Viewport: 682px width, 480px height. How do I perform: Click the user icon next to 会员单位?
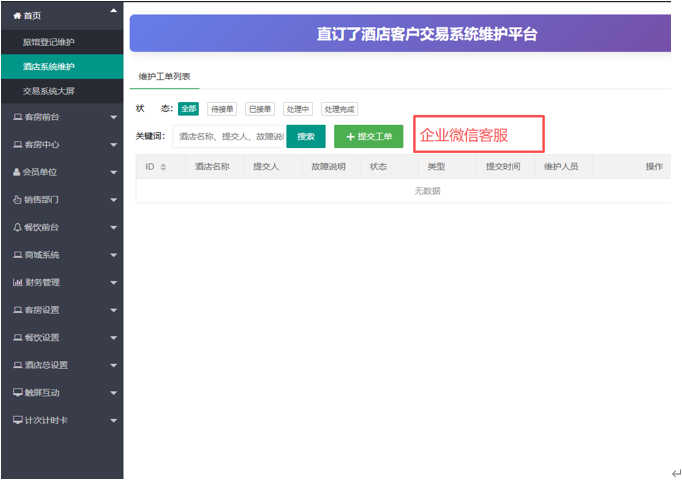point(17,172)
